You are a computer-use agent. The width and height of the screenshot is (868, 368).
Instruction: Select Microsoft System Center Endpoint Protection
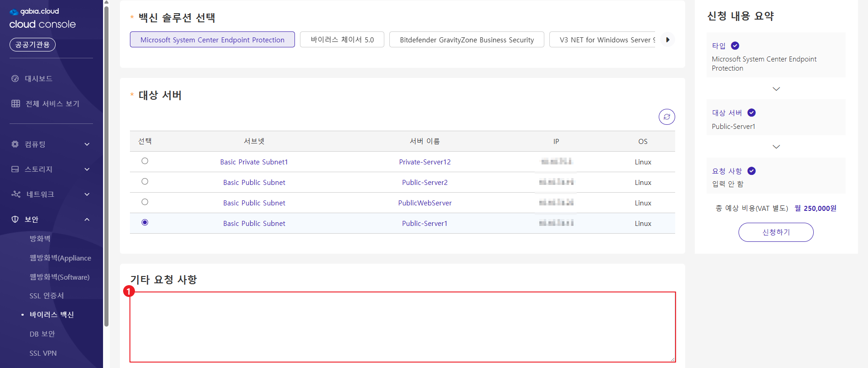pyautogui.click(x=212, y=40)
